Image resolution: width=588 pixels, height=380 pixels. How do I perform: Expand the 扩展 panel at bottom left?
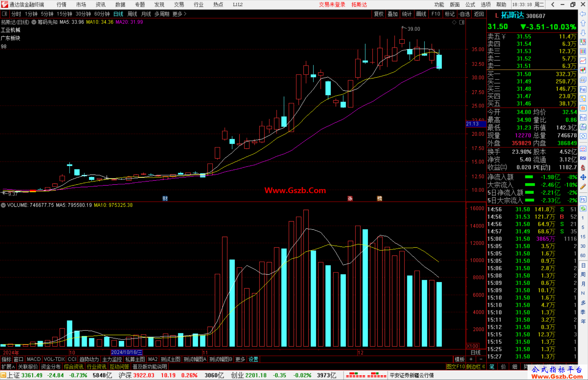coord(8,367)
